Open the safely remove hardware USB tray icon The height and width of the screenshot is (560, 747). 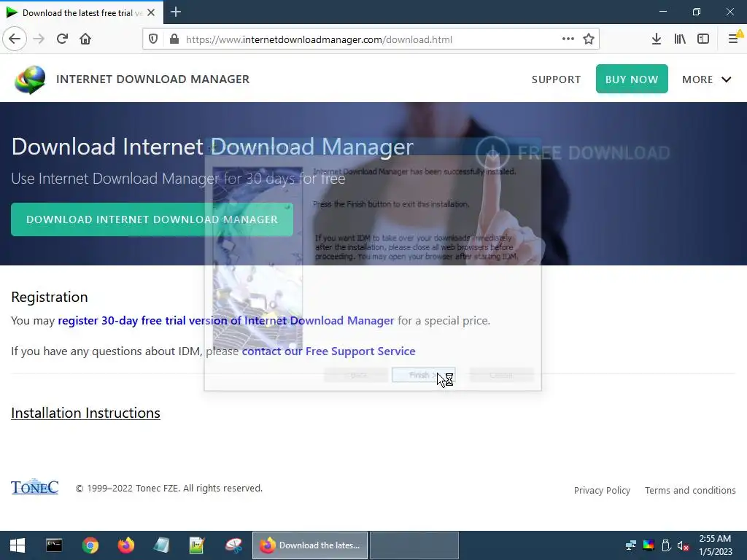click(666, 545)
